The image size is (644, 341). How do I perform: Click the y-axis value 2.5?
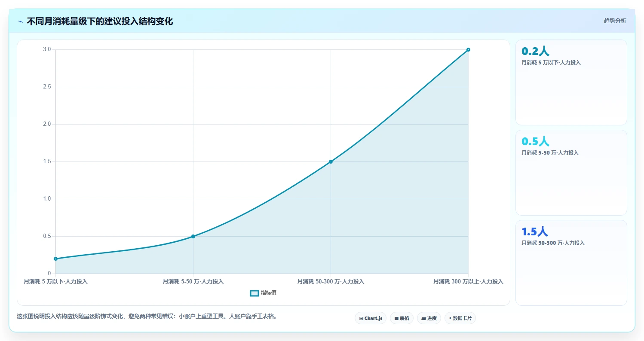point(47,87)
